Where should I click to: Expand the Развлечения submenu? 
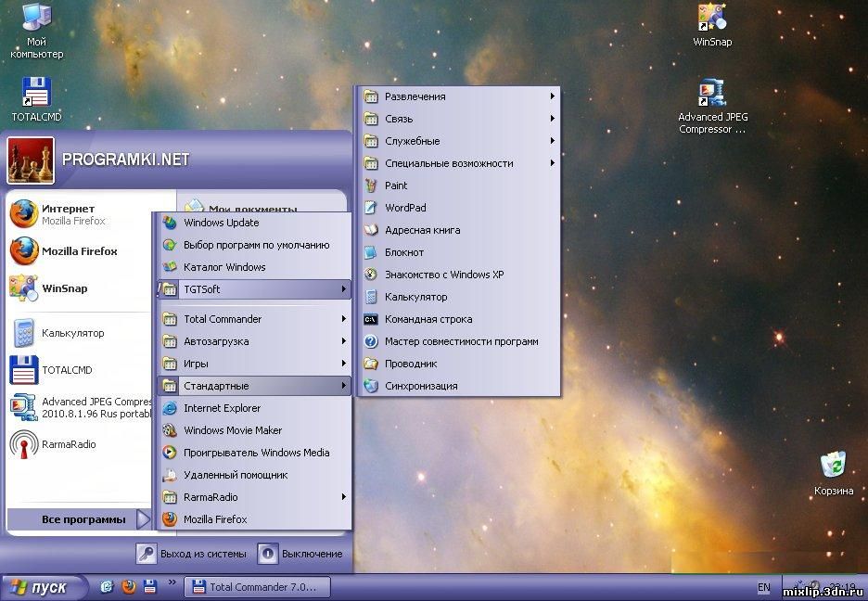(459, 96)
